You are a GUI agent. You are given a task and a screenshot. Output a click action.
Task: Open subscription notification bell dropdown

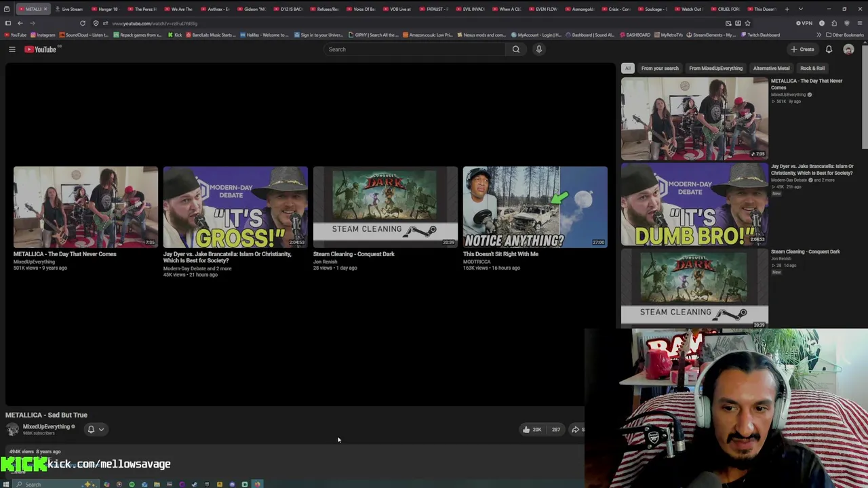pos(96,429)
